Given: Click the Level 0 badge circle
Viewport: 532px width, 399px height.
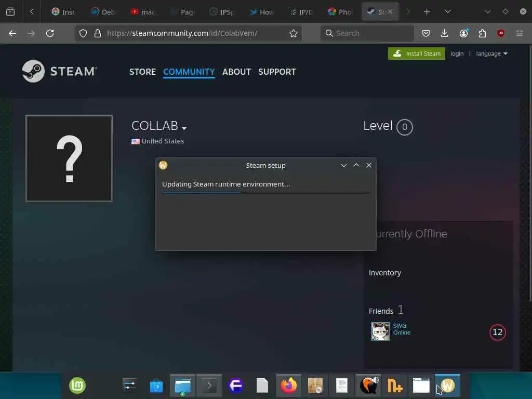Looking at the screenshot, I should click(x=404, y=127).
